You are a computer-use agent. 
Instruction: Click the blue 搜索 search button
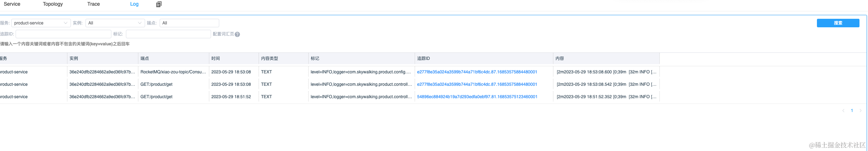pyautogui.click(x=838, y=23)
